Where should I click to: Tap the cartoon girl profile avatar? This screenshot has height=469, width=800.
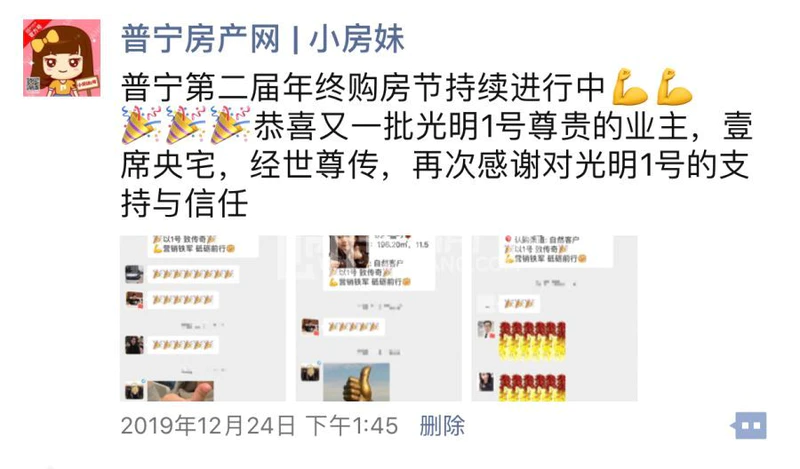tap(62, 58)
